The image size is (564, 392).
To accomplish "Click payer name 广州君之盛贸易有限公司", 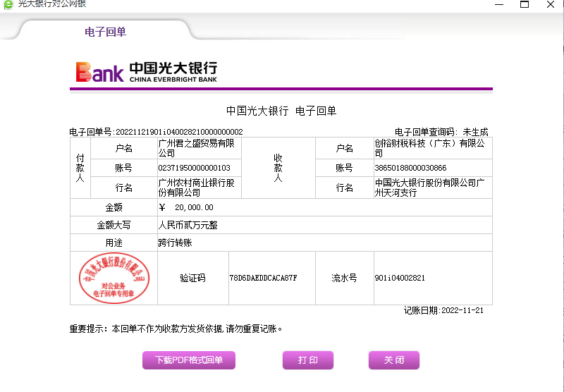I will coord(197,148).
